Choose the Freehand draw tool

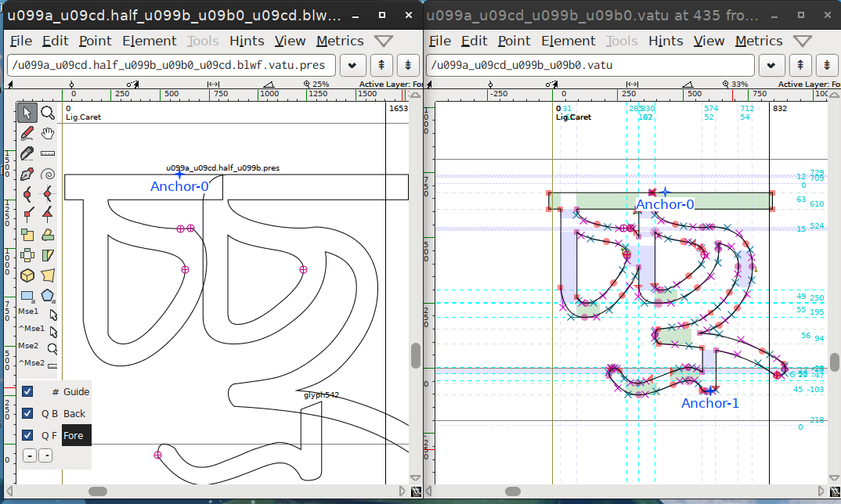click(x=27, y=133)
